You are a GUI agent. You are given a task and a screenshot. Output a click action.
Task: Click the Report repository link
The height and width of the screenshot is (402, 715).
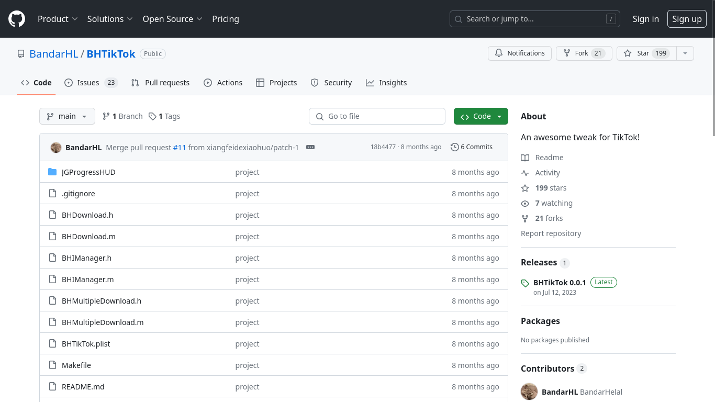point(551,233)
